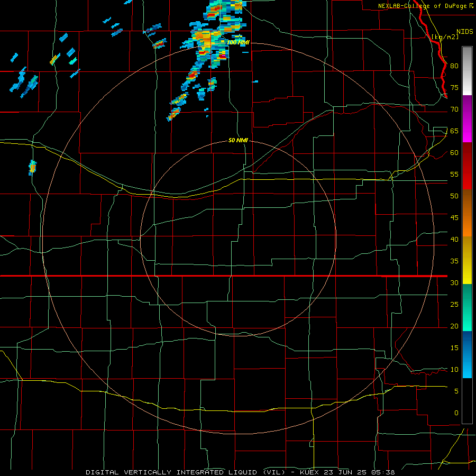
Task: Click the 100 NMI range ring label
Action: tap(239, 42)
